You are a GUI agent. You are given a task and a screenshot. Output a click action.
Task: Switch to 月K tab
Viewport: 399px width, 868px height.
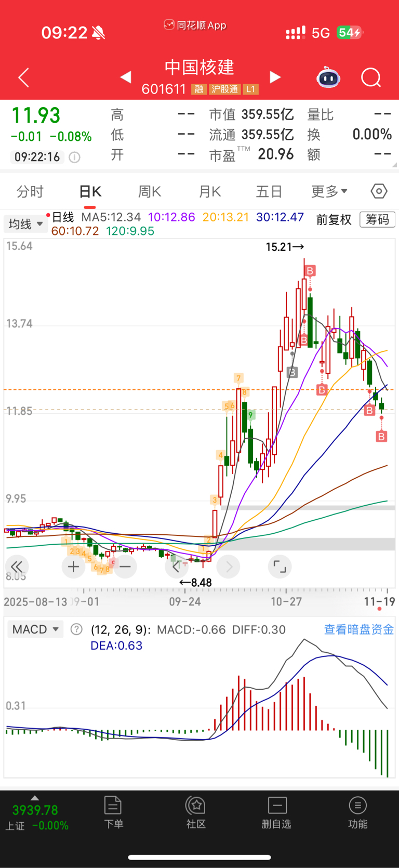pos(210,191)
